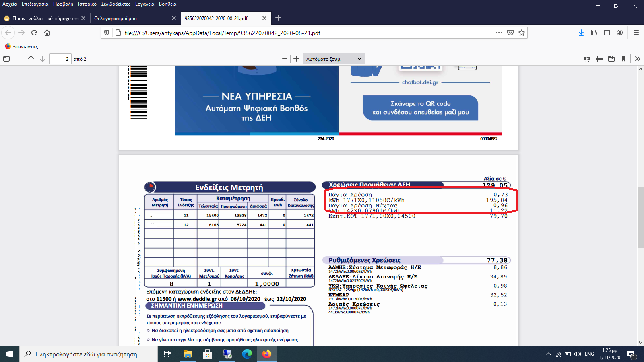The image size is (644, 362).
Task: Copy current view bookmark link icon
Action: (x=623, y=59)
